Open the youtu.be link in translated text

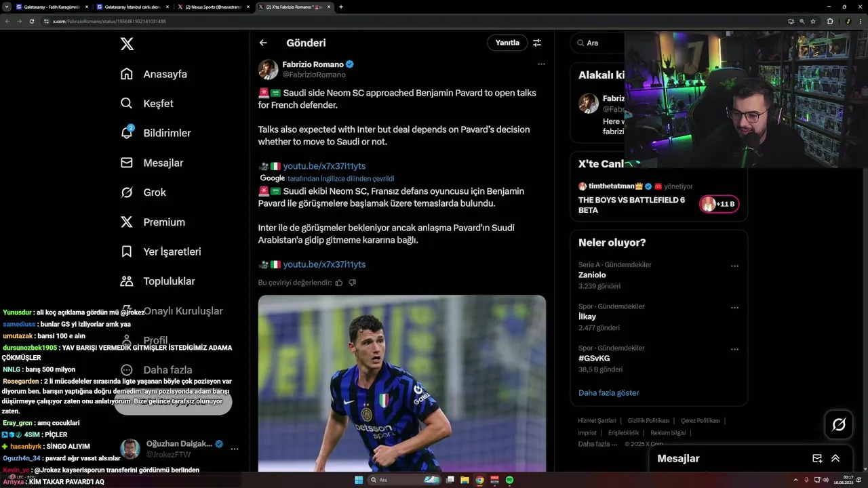coord(324,264)
